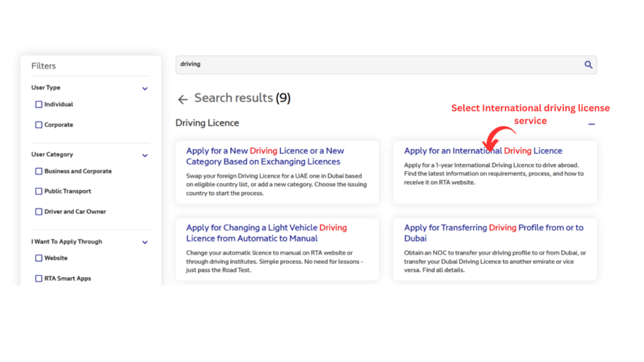Click the Driving Licence results heading
The width and height of the screenshot is (644, 362).
207,123
